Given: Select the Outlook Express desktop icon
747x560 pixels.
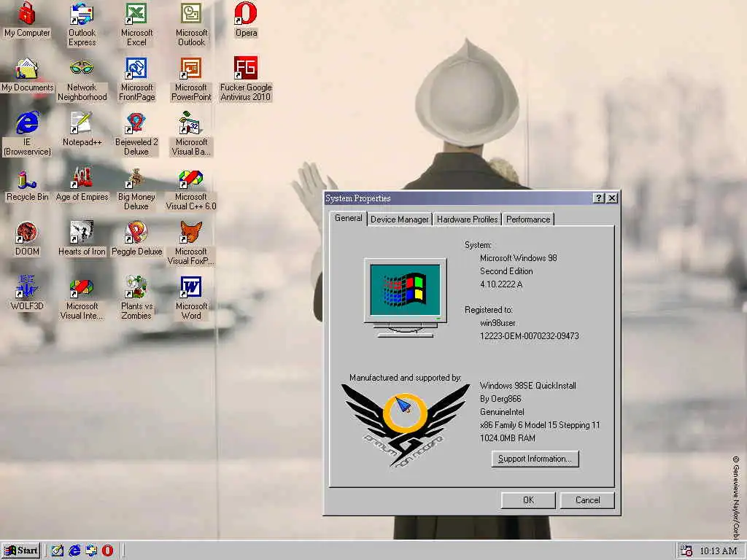Looking at the screenshot, I should 82,24.
